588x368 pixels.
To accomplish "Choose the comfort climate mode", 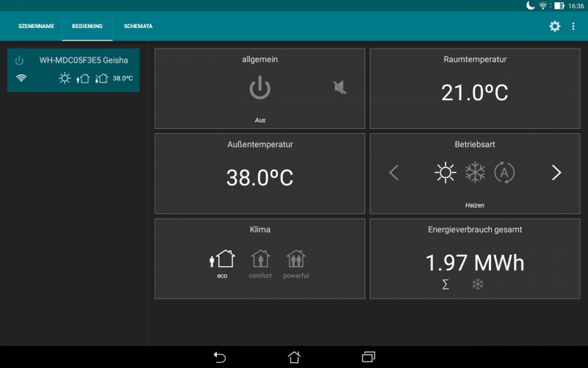I will [x=260, y=263].
